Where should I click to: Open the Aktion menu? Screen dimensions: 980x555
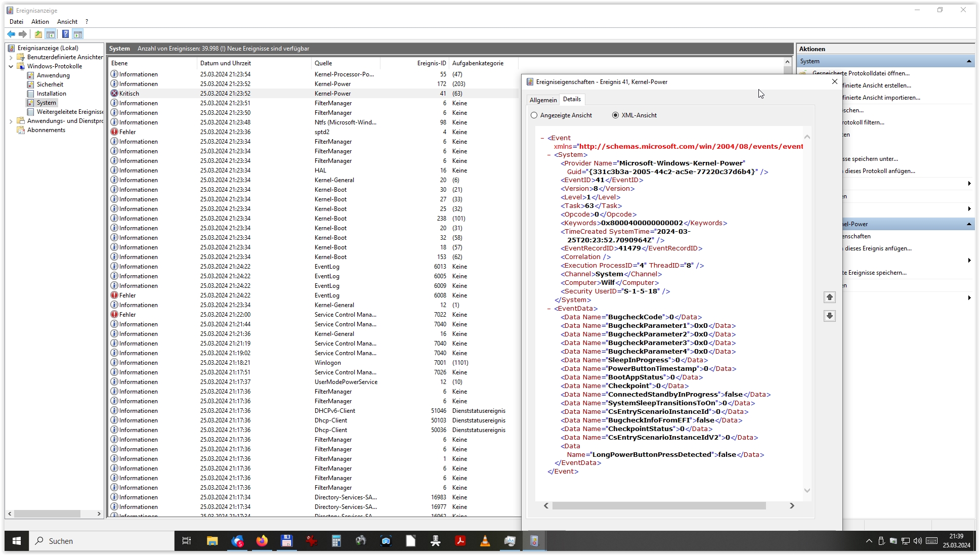40,22
